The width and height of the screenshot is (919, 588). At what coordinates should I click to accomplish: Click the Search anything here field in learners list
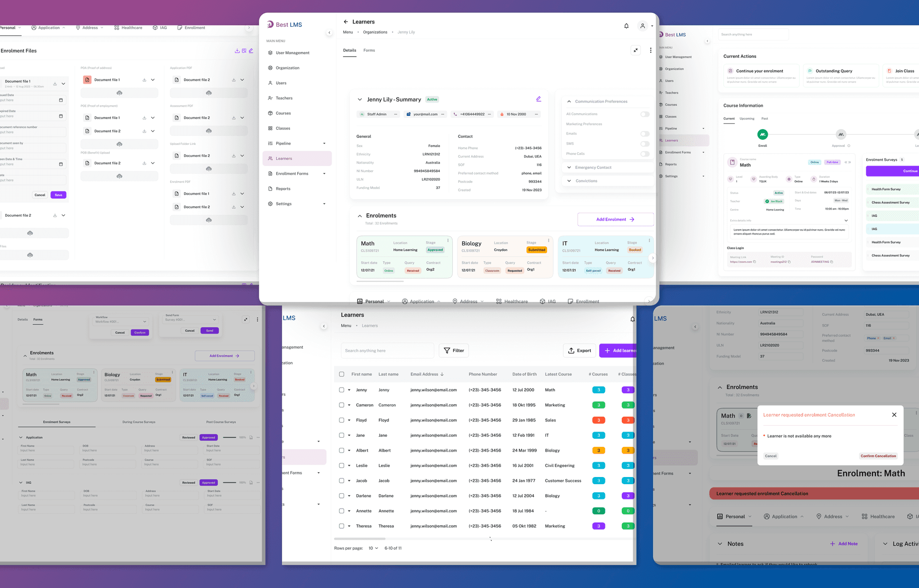(x=387, y=351)
